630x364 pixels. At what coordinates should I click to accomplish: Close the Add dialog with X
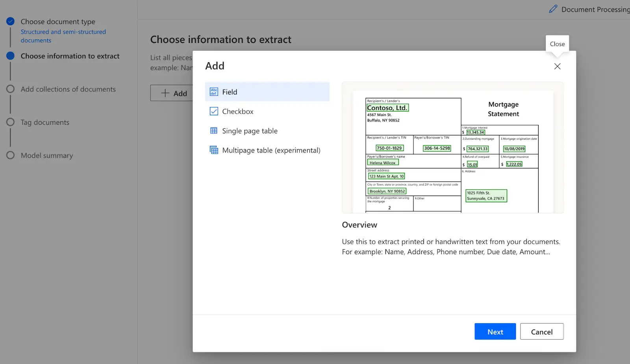click(557, 66)
